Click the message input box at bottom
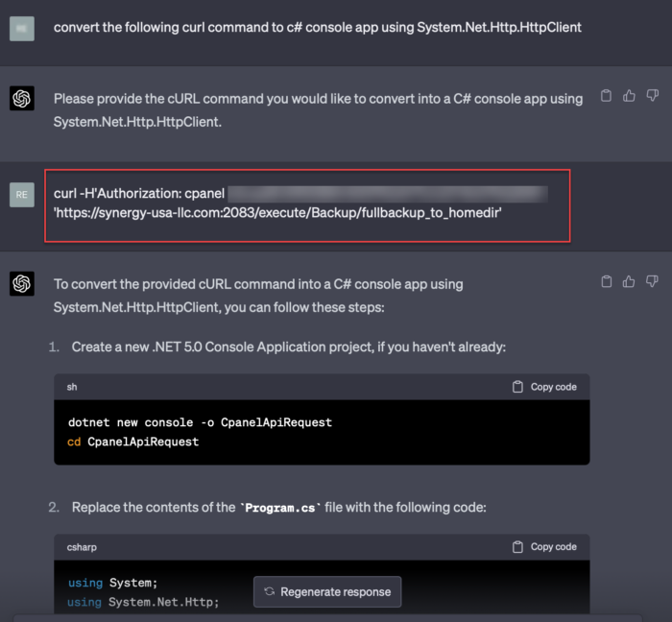The width and height of the screenshot is (672, 622). (336, 617)
